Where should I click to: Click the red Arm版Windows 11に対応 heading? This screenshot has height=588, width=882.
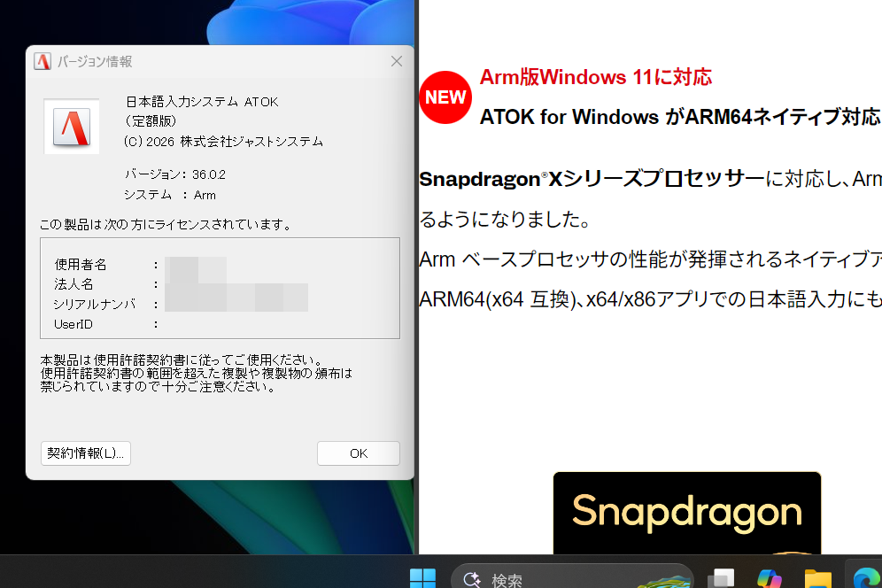point(596,77)
